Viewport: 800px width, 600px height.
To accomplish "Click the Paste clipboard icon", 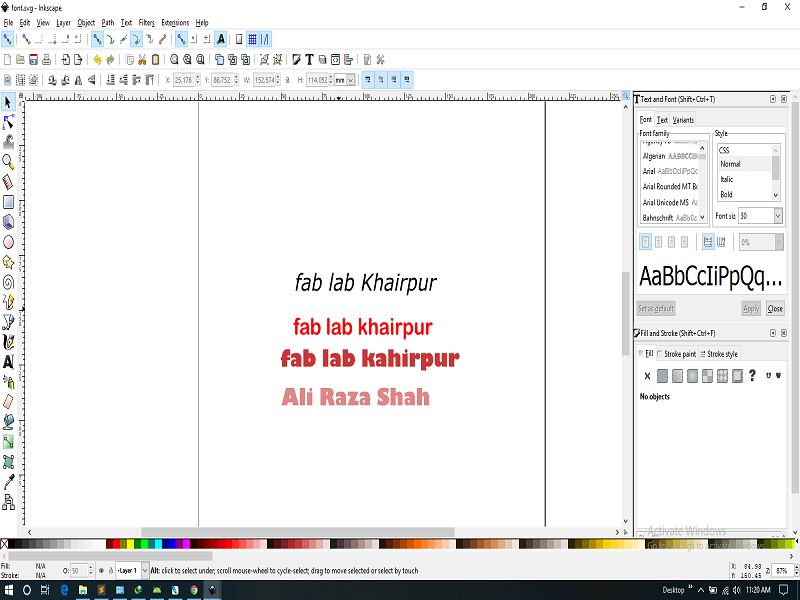I will click(155, 60).
